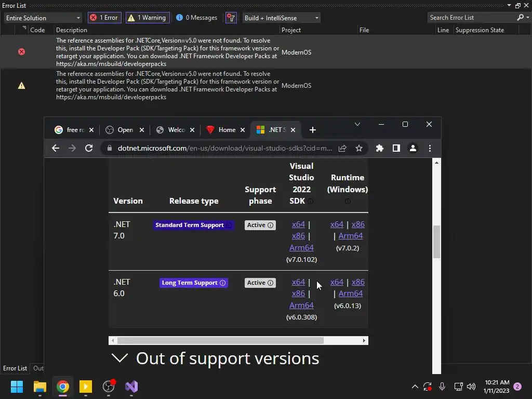Viewport: 532px width, 399px height.
Task: Click the address bar URL
Action: point(225,148)
